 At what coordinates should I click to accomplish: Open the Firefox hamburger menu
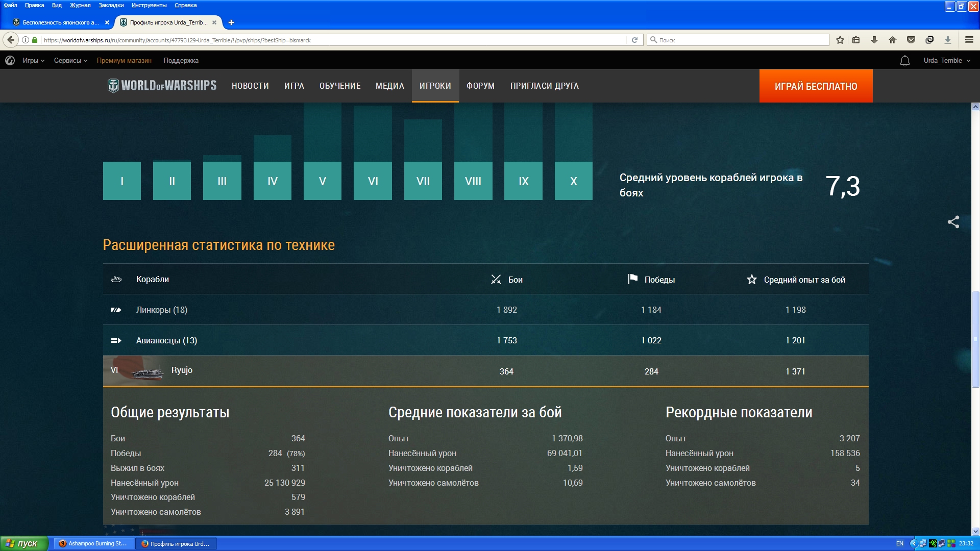pyautogui.click(x=969, y=40)
